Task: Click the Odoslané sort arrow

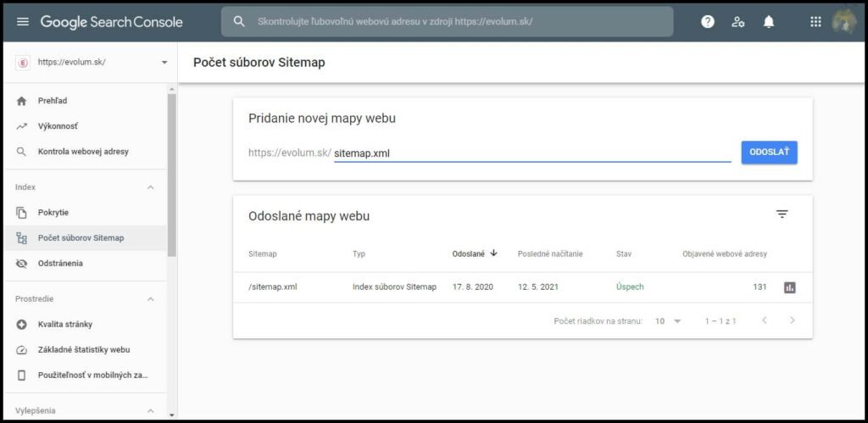Action: click(x=494, y=253)
